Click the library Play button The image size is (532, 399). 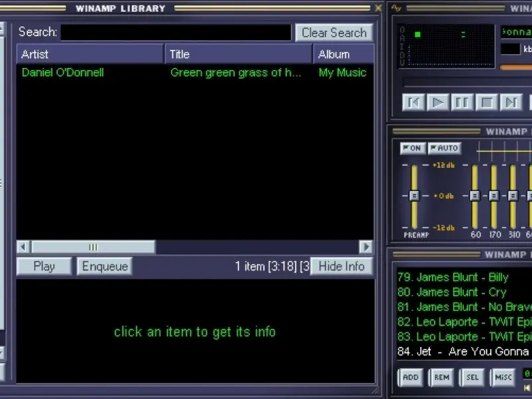(44, 267)
